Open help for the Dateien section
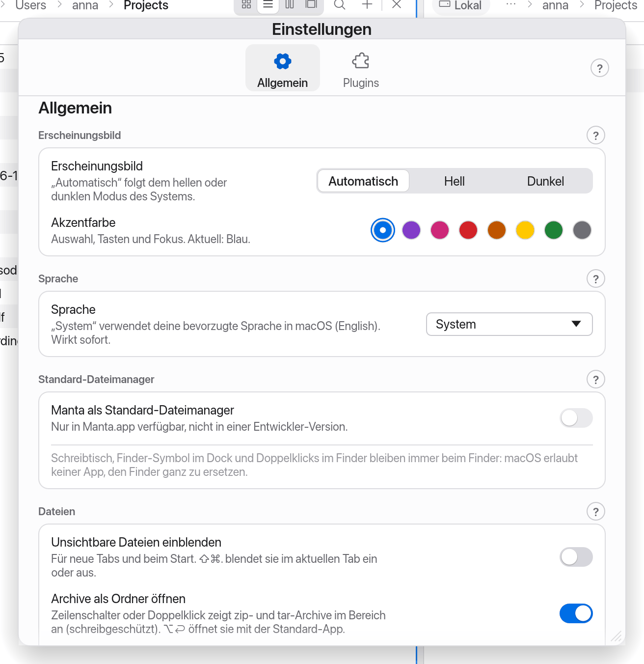The height and width of the screenshot is (664, 644). tap(596, 512)
